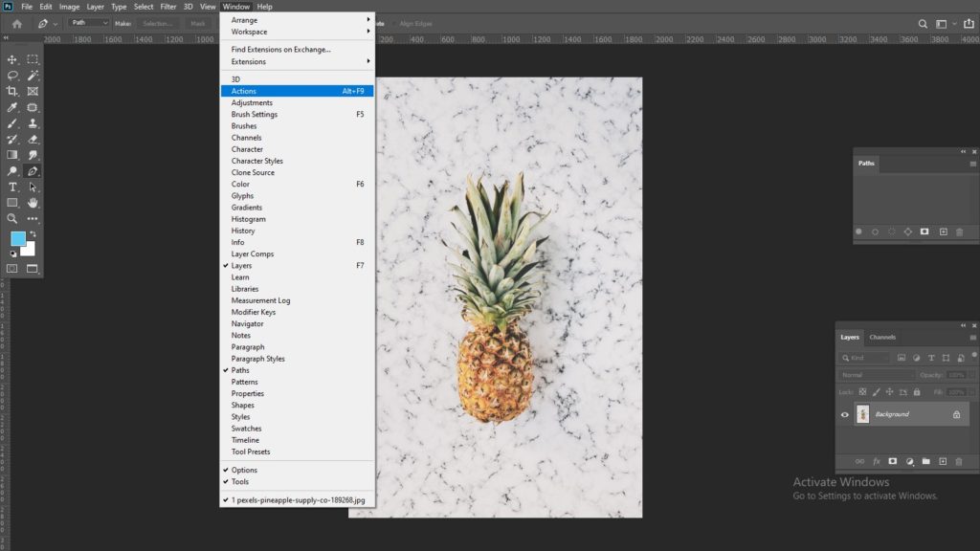Add layer mask in Layers panel
This screenshot has width=980, height=551.
pos(893,462)
